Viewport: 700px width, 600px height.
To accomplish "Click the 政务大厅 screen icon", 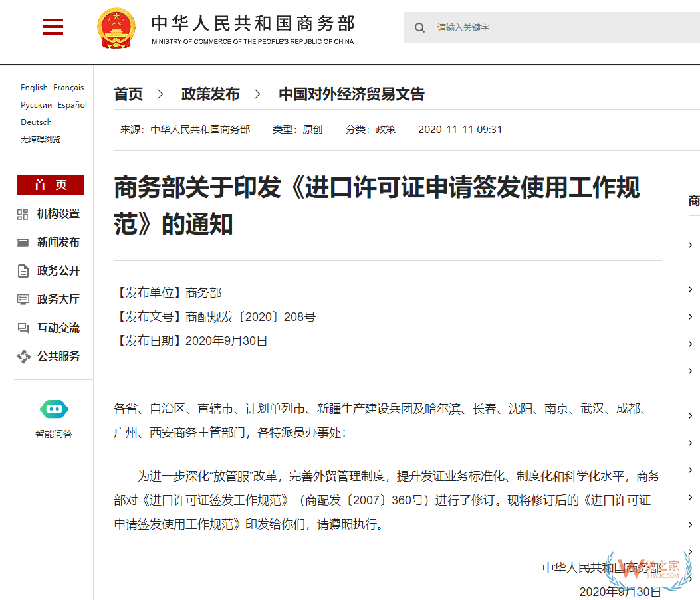I will [x=23, y=299].
